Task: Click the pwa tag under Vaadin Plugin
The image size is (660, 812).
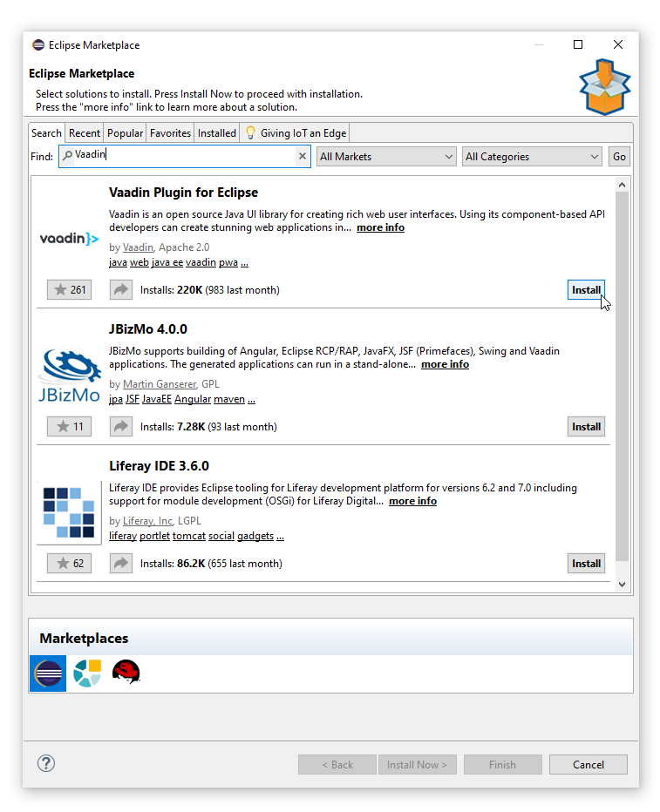Action: [228, 262]
